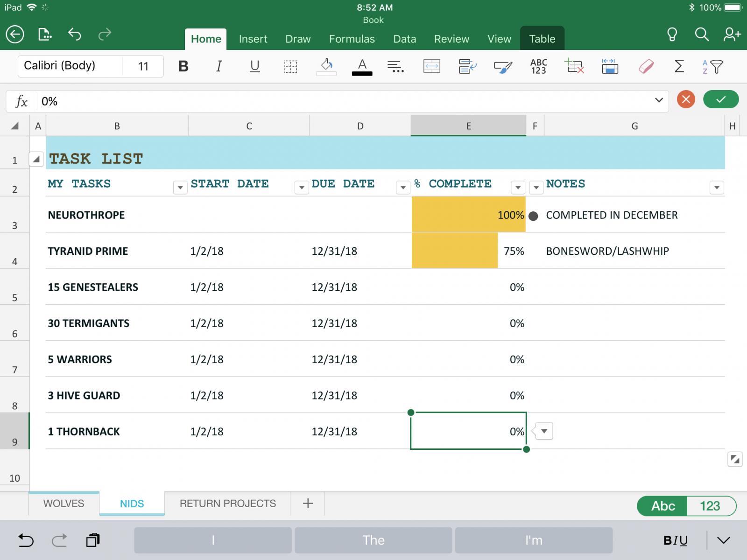
Task: Open cell borders tool
Action: point(290,66)
